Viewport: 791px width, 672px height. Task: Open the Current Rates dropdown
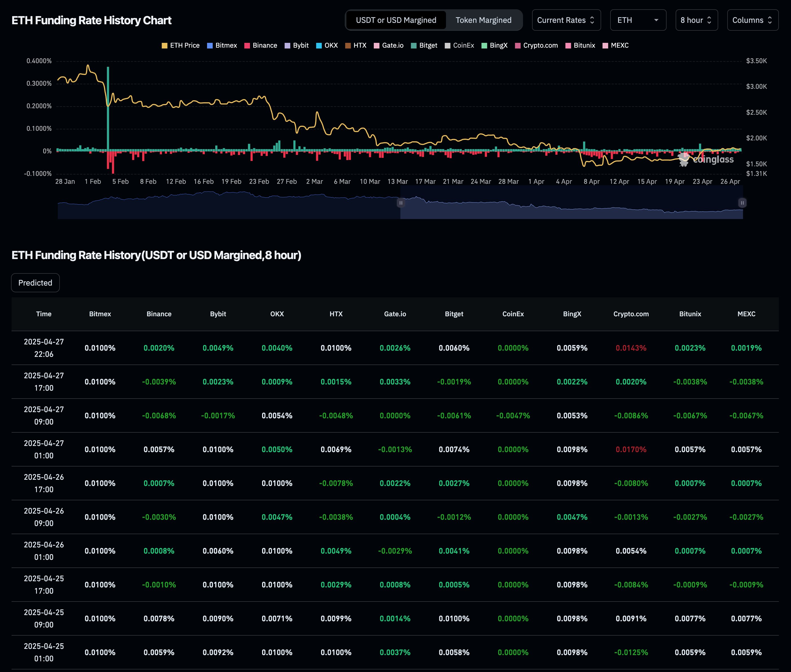pyautogui.click(x=566, y=20)
